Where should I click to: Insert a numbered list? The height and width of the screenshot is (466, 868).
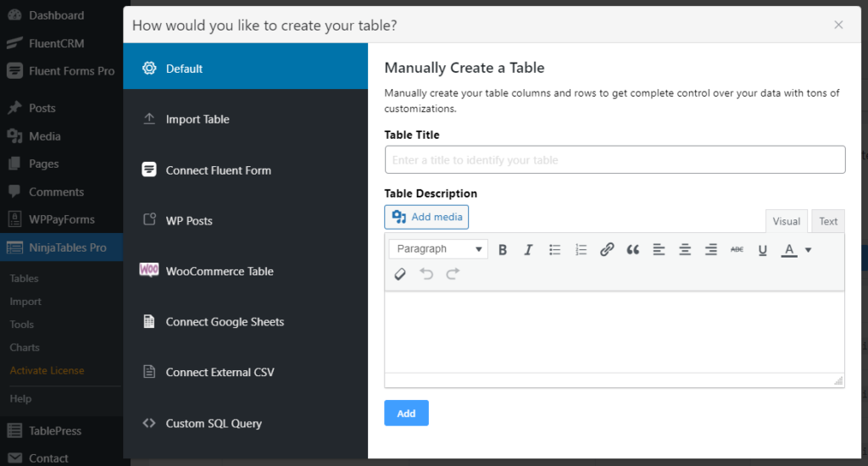[x=581, y=249]
